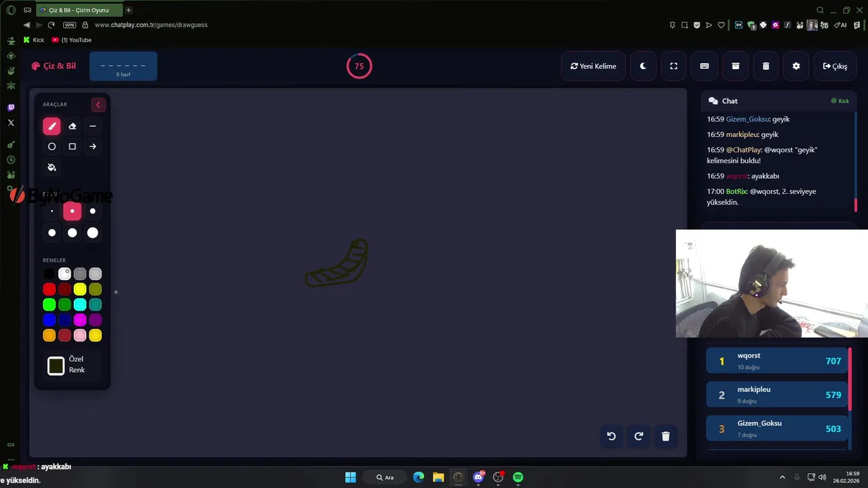Image resolution: width=868 pixels, height=488 pixels.
Task: Click the heart bookmark icon in the toolbar
Action: tap(721, 25)
